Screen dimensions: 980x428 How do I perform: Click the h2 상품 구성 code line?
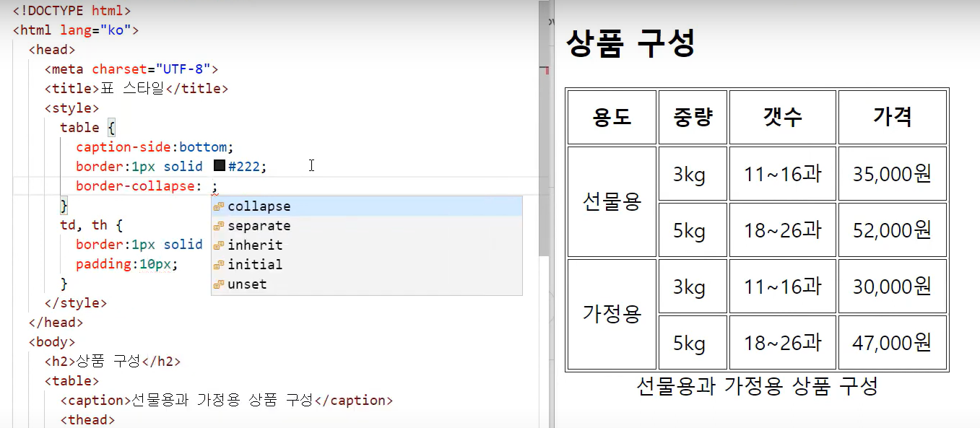tap(113, 362)
